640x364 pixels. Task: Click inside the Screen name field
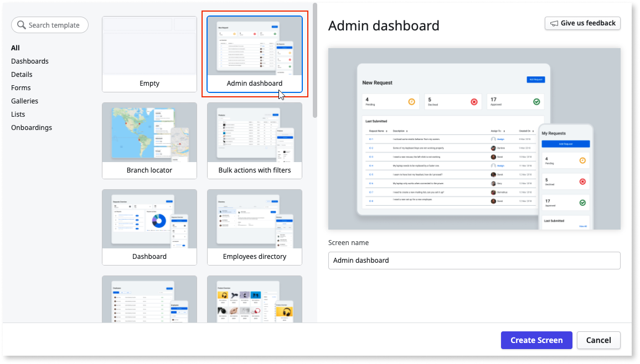474,260
